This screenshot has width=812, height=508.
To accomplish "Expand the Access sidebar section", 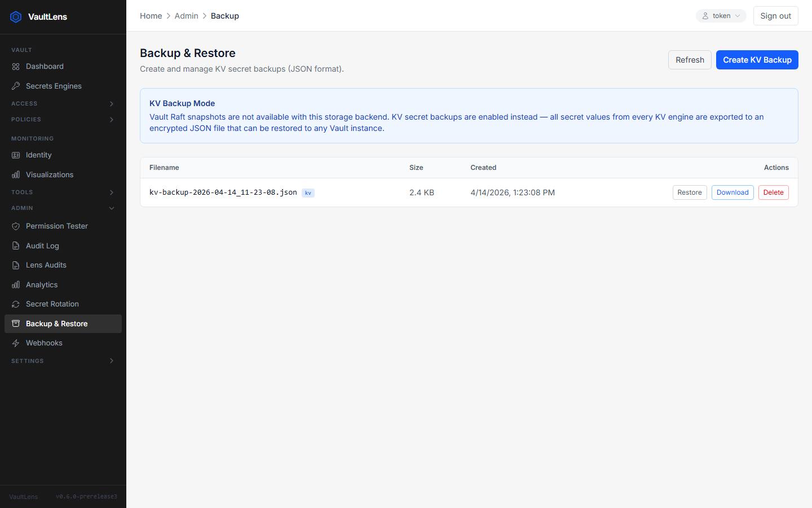I will (x=63, y=104).
